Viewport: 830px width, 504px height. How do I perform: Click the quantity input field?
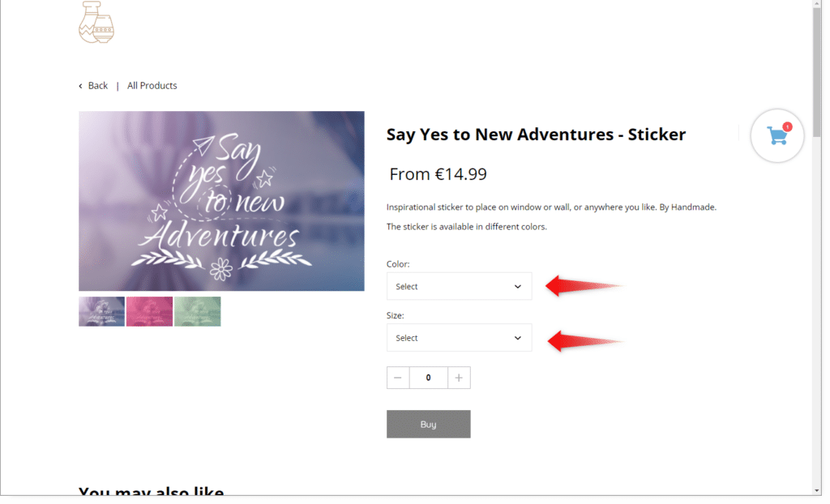[x=428, y=378]
